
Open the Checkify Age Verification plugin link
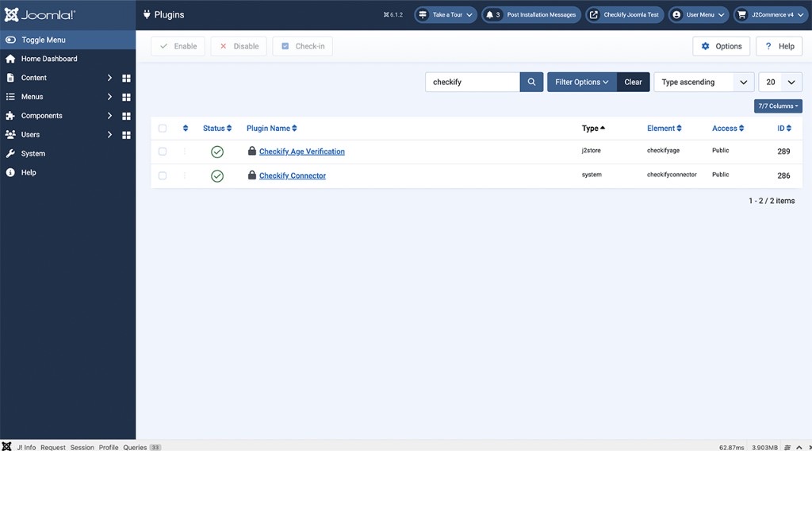tap(302, 152)
